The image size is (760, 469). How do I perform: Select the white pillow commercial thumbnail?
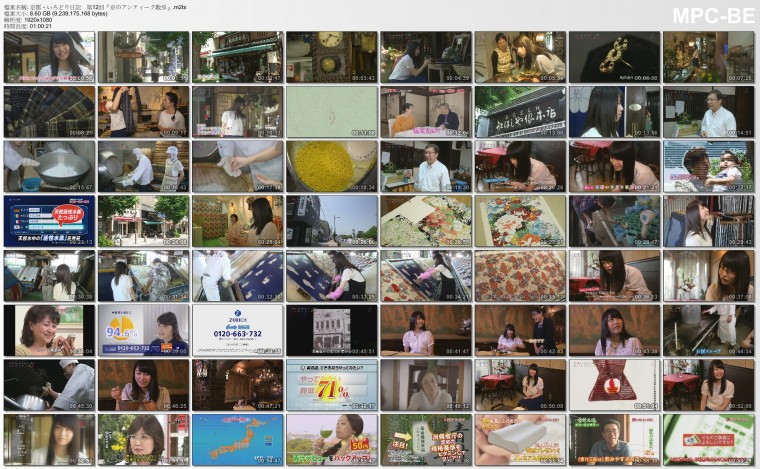[520, 440]
